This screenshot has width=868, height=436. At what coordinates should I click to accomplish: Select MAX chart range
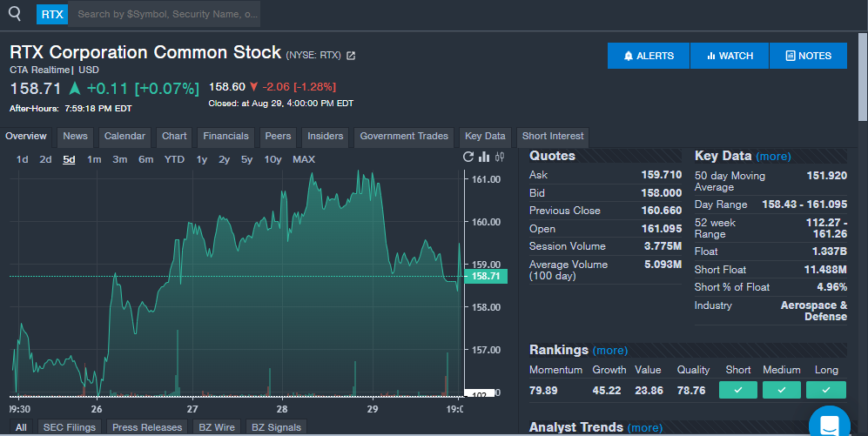pyautogui.click(x=303, y=160)
